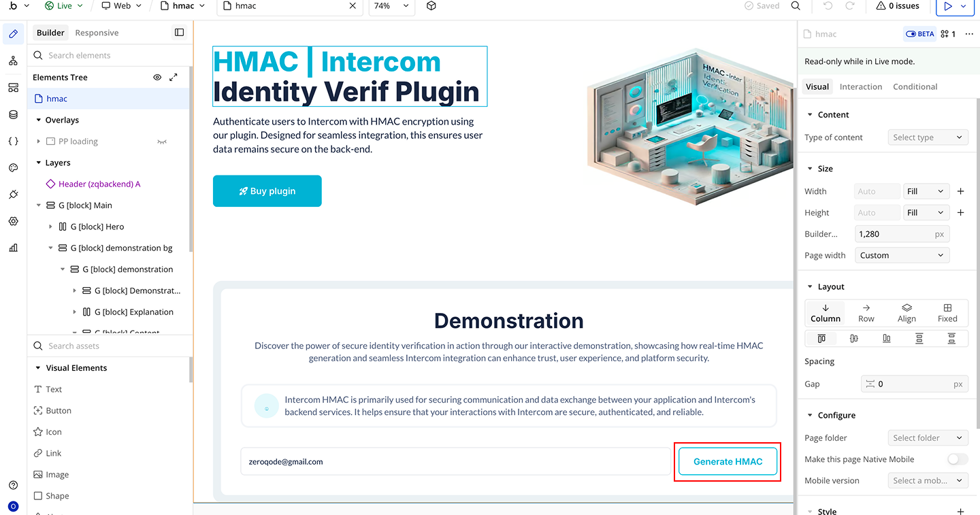Select top alignment in layout options
This screenshot has width=980, height=515.
point(821,338)
